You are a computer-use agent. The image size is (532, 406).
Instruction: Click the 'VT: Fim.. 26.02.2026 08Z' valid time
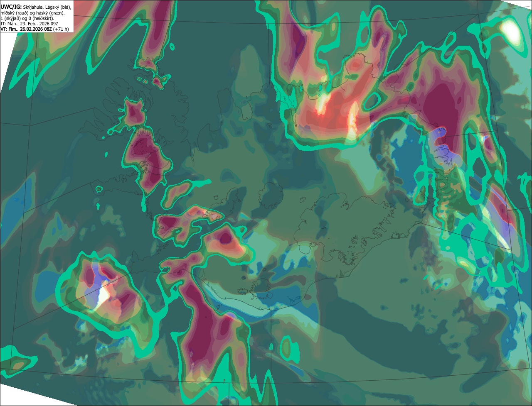coord(26,29)
